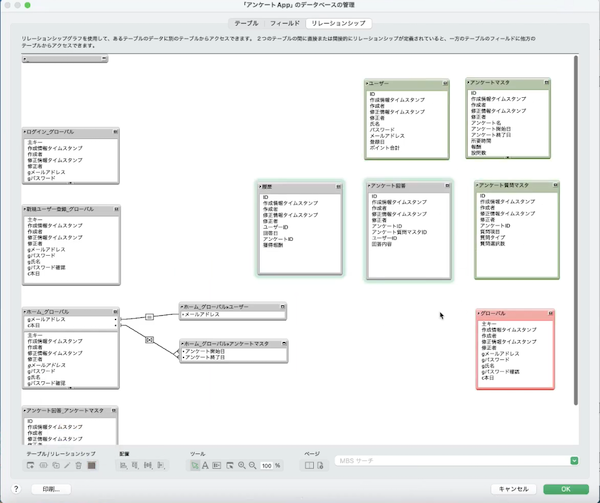Click the zoom out magnifier icon
This screenshot has height=503, width=600.
(253, 466)
